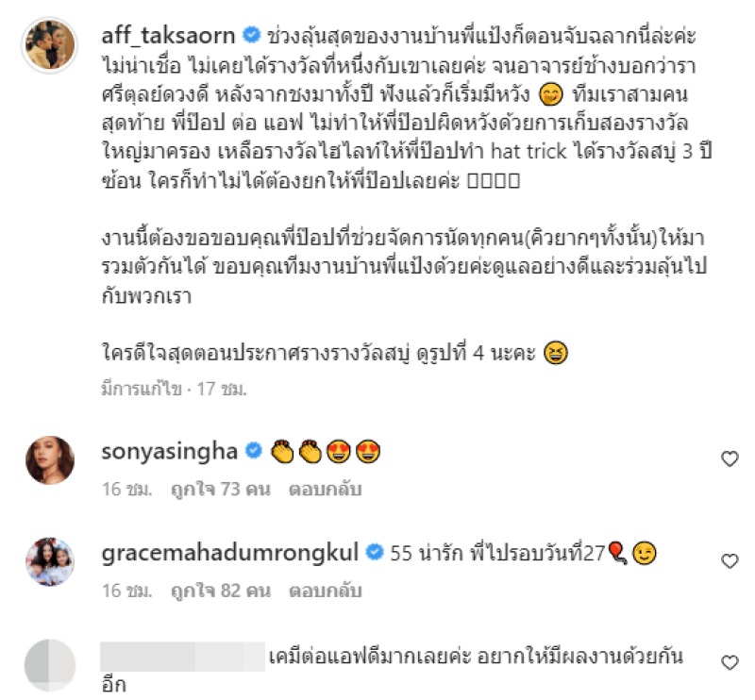Tap heart icon beside the blurred username comment
The image size is (755, 700).
(x=730, y=663)
